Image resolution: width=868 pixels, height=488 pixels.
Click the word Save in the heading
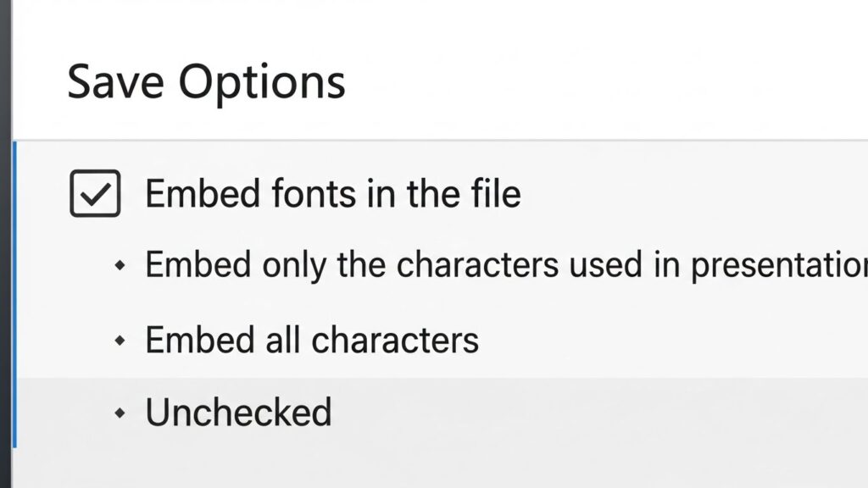(115, 82)
